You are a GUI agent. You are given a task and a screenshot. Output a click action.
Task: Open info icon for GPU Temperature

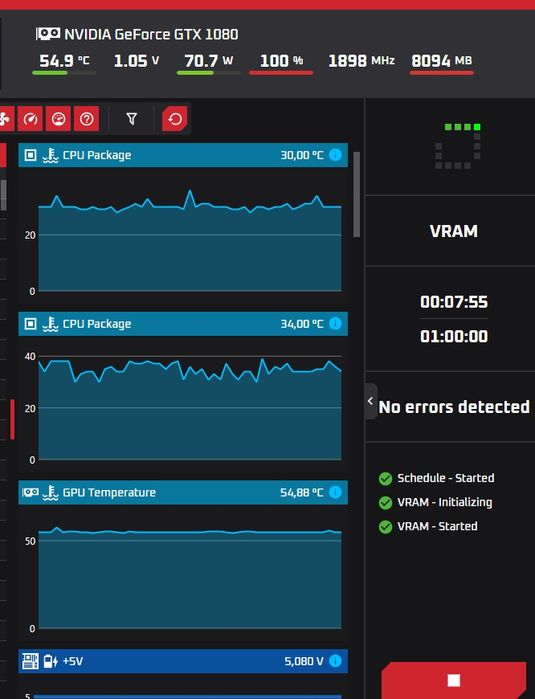pos(335,492)
